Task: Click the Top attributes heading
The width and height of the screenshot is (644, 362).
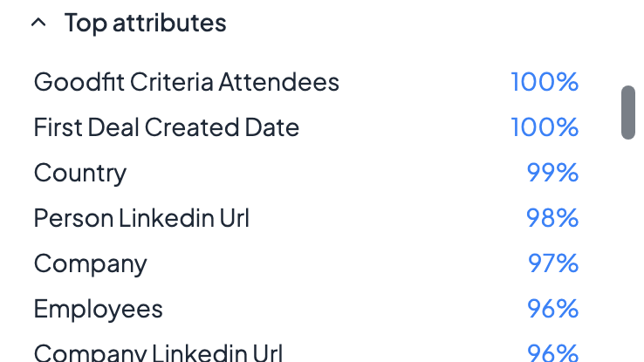Action: click(145, 24)
